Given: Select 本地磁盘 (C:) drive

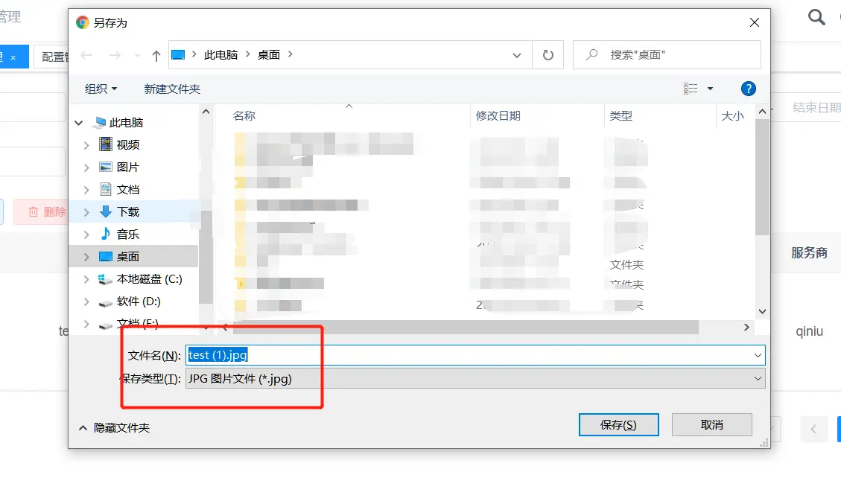Looking at the screenshot, I should pyautogui.click(x=149, y=279).
